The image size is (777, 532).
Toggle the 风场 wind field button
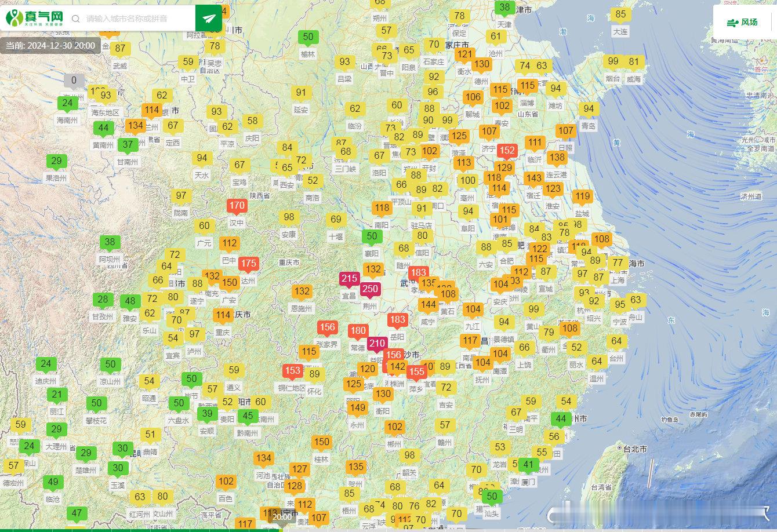tap(743, 22)
